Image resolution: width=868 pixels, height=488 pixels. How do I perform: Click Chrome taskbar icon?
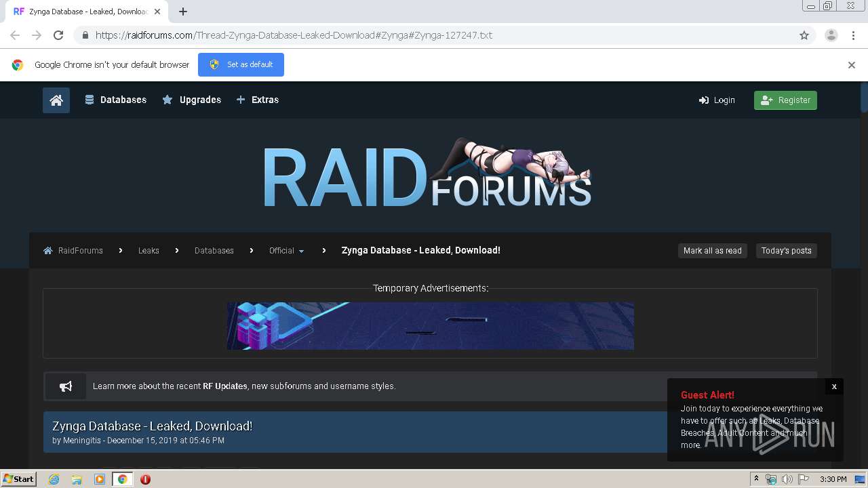pyautogui.click(x=123, y=479)
